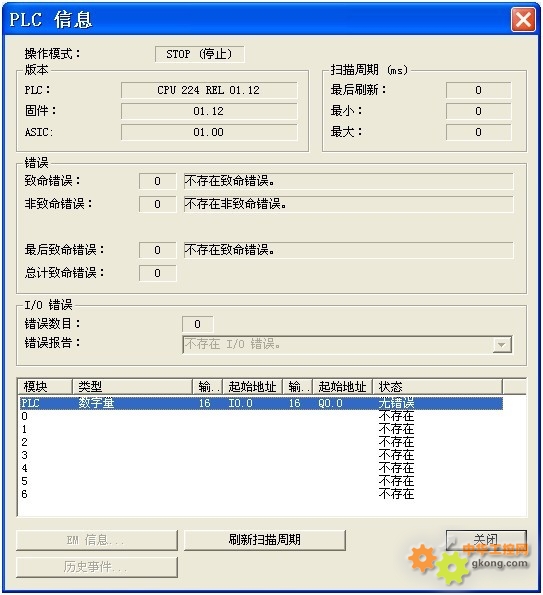Select module row 0 in the list
The width and height of the screenshot is (543, 595).
point(261,416)
